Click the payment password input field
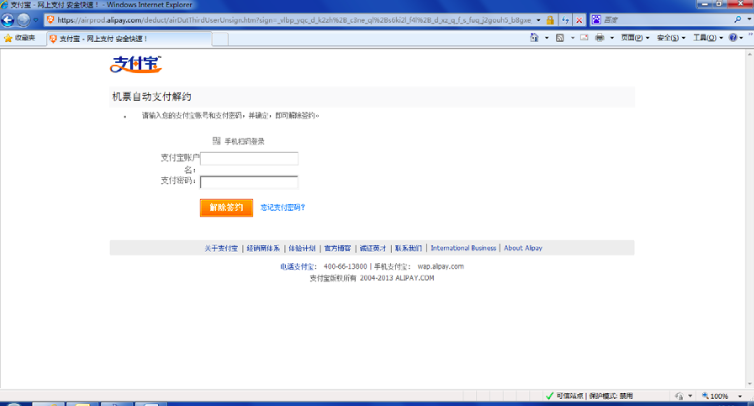The height and width of the screenshot is (406, 754). pos(249,182)
